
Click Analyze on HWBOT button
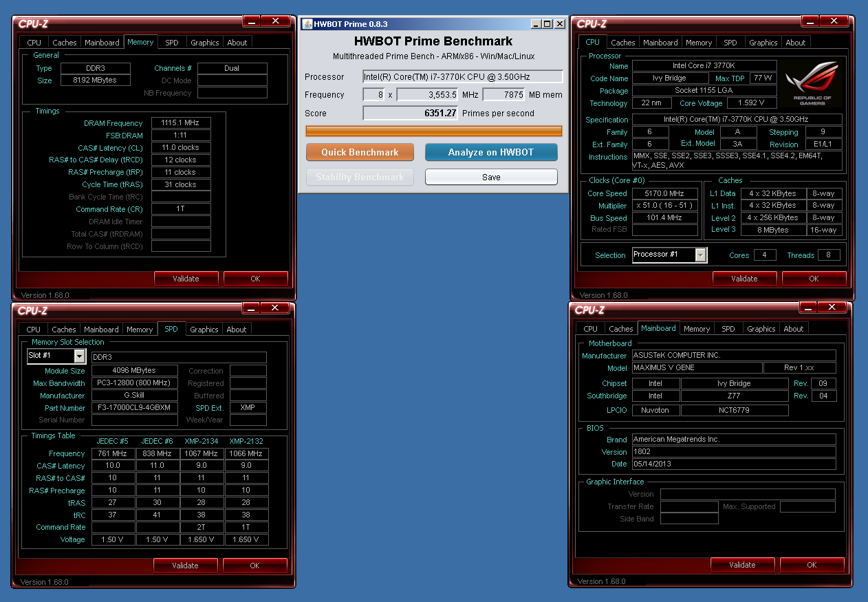pyautogui.click(x=491, y=152)
